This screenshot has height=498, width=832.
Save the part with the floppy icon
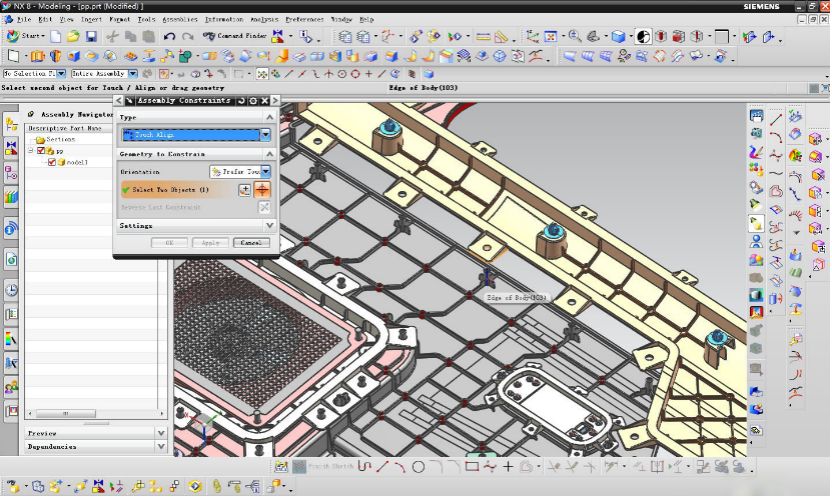click(x=91, y=37)
